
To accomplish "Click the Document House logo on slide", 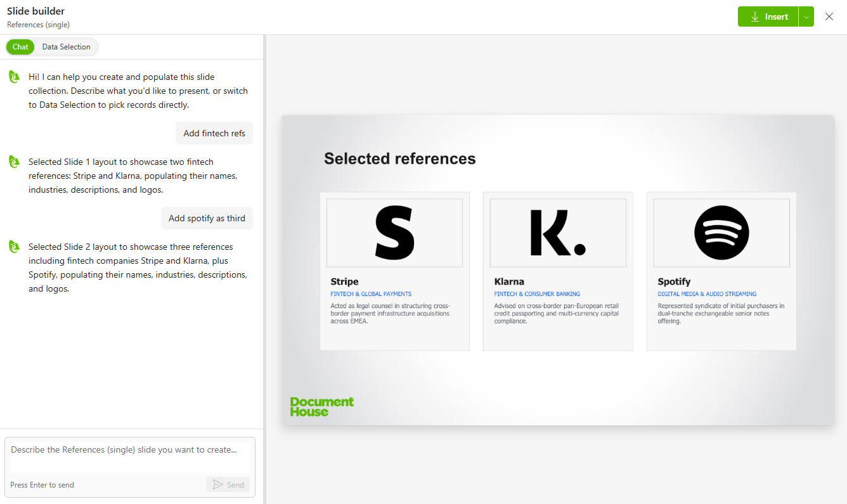I will click(322, 406).
